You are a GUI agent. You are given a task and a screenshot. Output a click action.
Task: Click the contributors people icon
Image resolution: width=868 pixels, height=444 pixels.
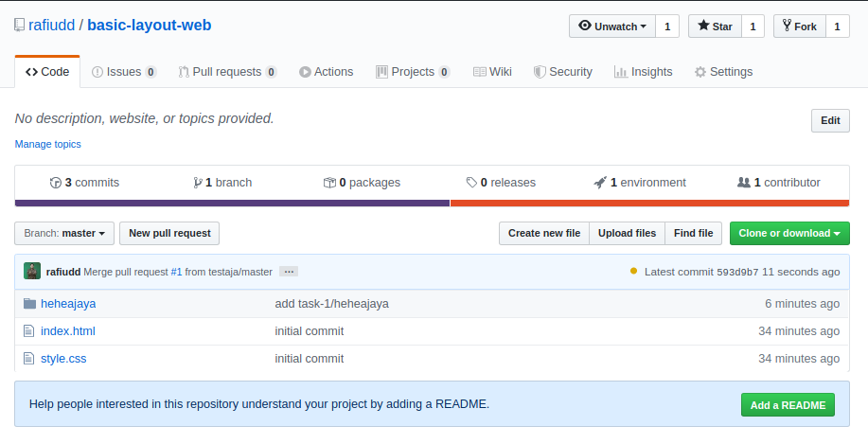[743, 182]
